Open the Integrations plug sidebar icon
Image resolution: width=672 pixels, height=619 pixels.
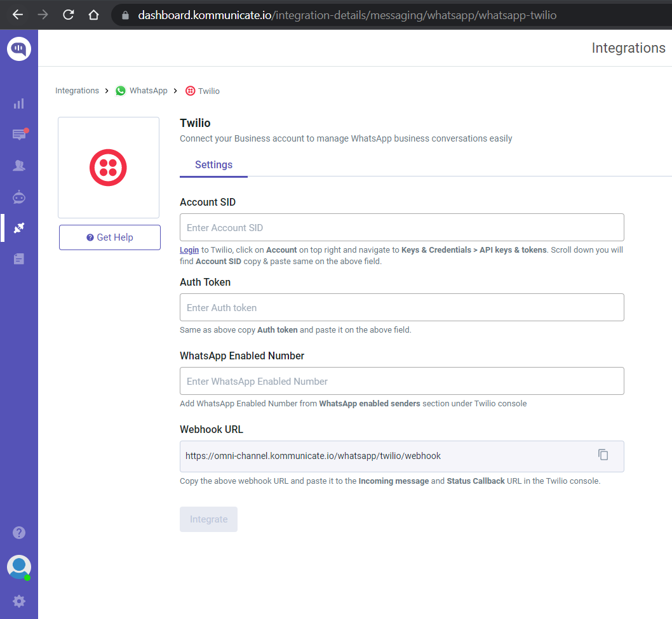click(19, 228)
